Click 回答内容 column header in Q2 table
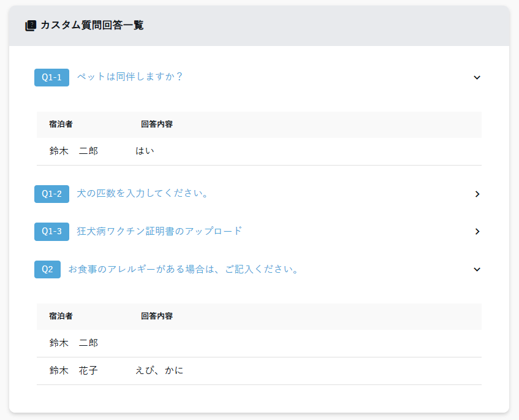This screenshot has height=420, width=519. (x=156, y=316)
